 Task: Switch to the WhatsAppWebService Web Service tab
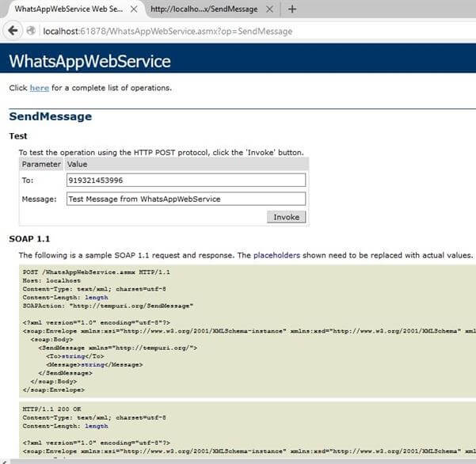coord(69,9)
